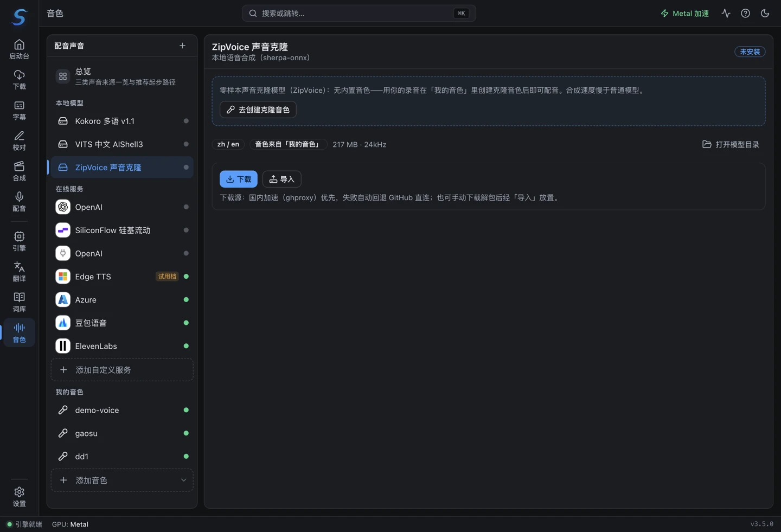Click 添加自定义服务 button
The width and height of the screenshot is (781, 532).
(x=122, y=370)
